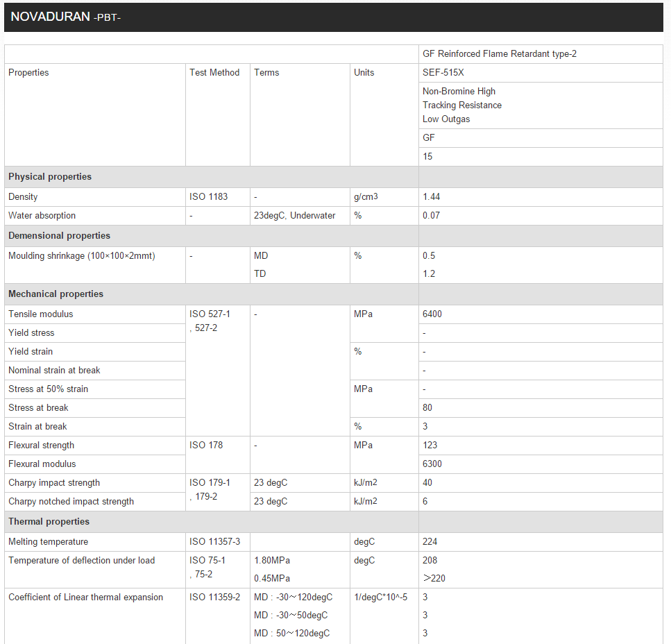Select the 1/degC*10^-5 unit cell

point(384,616)
